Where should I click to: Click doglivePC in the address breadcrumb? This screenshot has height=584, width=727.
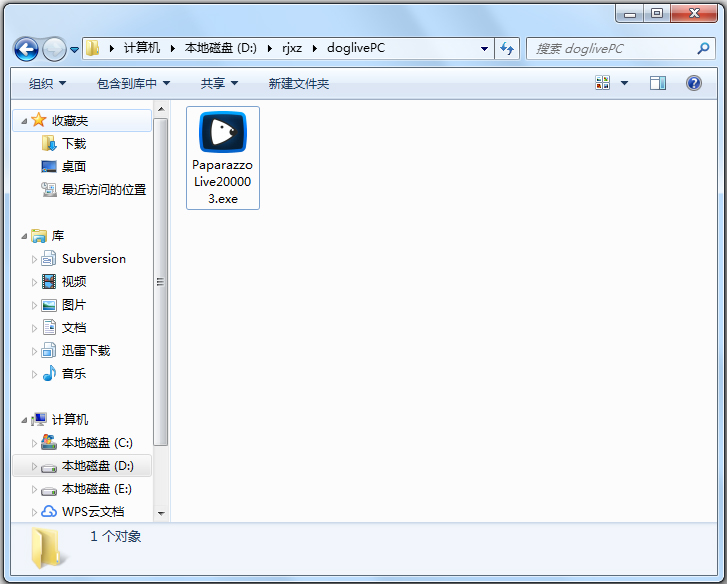356,48
